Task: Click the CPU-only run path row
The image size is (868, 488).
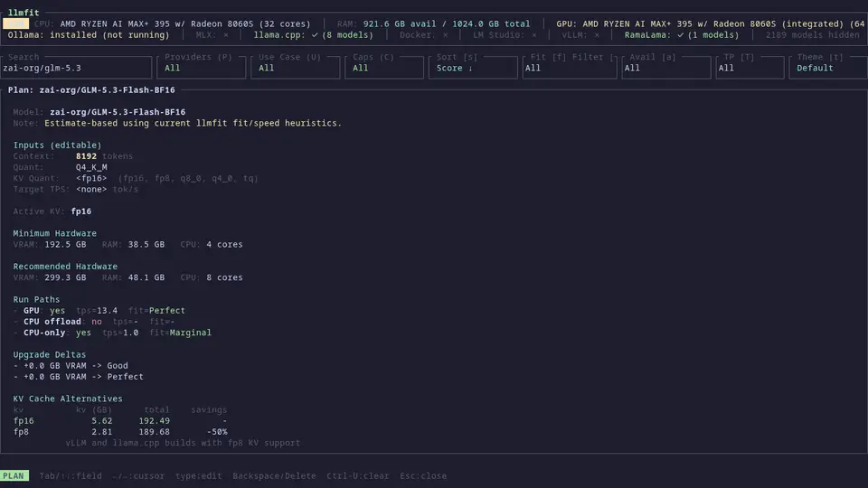Action: [x=112, y=333]
